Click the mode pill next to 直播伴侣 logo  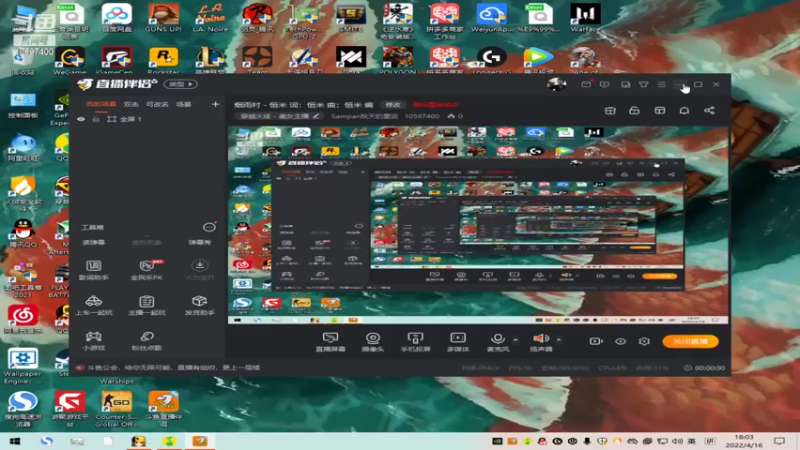pyautogui.click(x=181, y=84)
